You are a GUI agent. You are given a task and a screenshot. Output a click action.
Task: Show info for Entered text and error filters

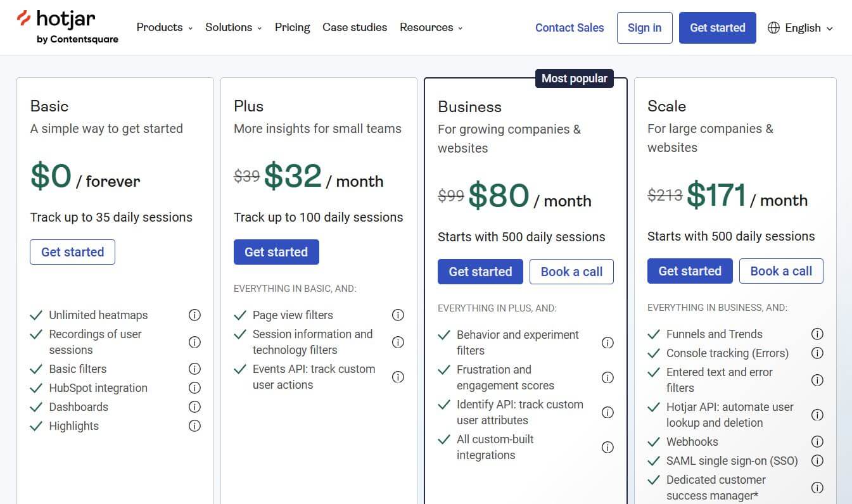tap(818, 380)
